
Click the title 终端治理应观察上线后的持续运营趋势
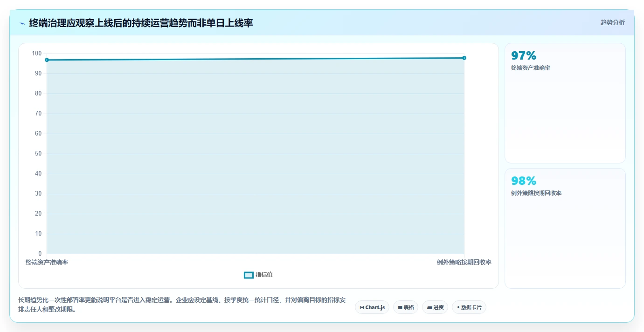click(x=141, y=23)
